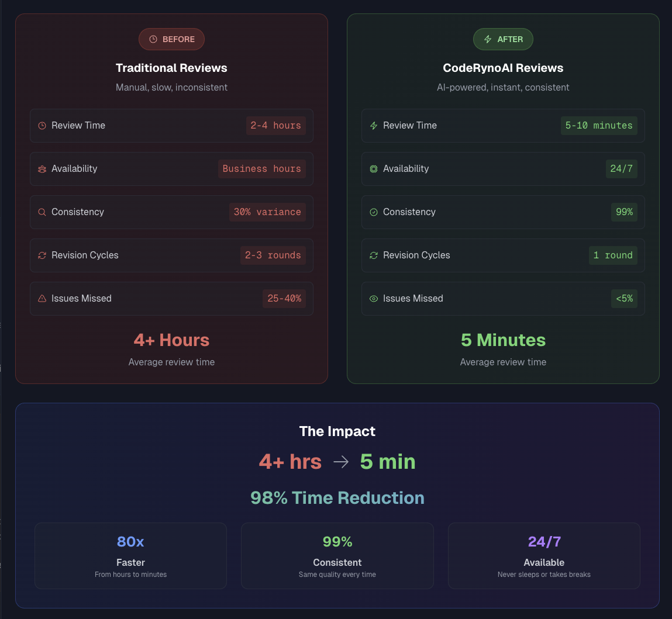Click the lightning icon beside CodeRynoAI Review Time

tap(374, 126)
